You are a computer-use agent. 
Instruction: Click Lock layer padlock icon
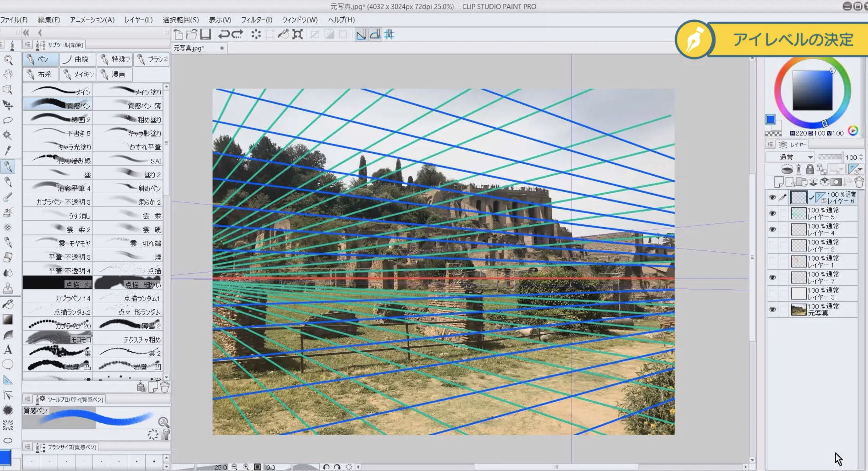810,169
